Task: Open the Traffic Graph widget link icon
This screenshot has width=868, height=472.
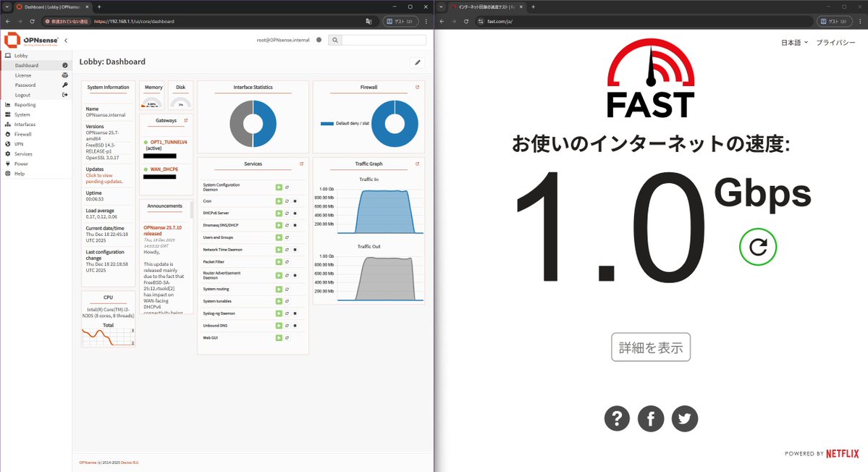Action: 417,164
